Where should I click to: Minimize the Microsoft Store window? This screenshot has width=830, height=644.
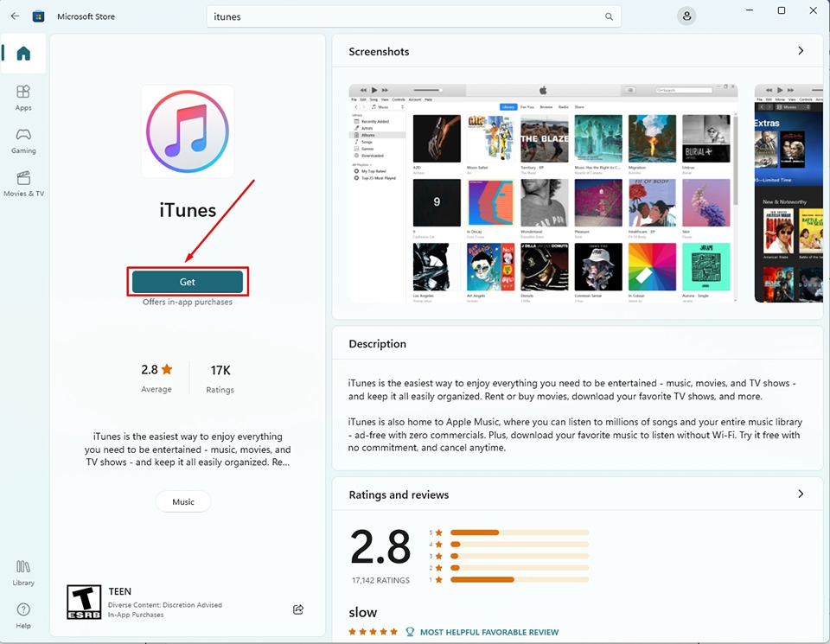[750, 10]
